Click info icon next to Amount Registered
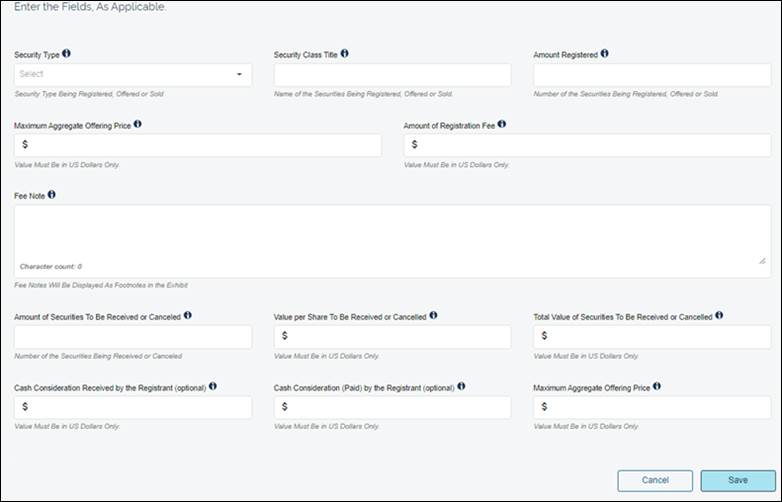The image size is (782, 502). (x=605, y=54)
